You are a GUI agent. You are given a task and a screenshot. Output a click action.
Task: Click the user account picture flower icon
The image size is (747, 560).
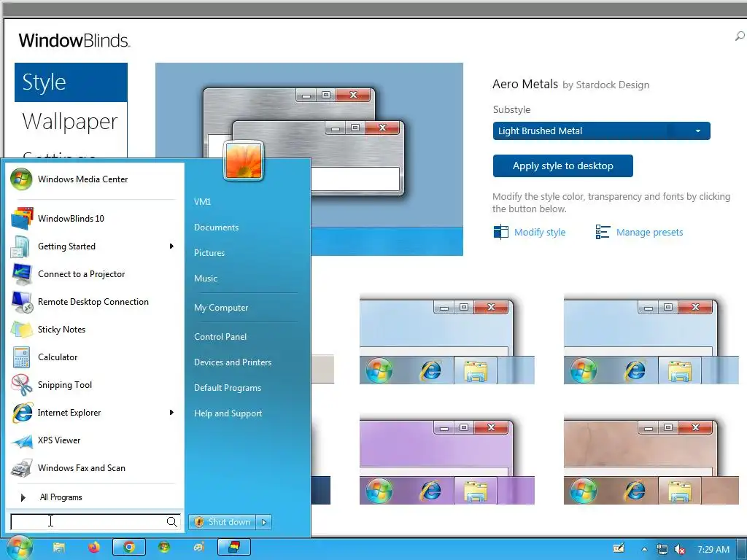pos(243,160)
